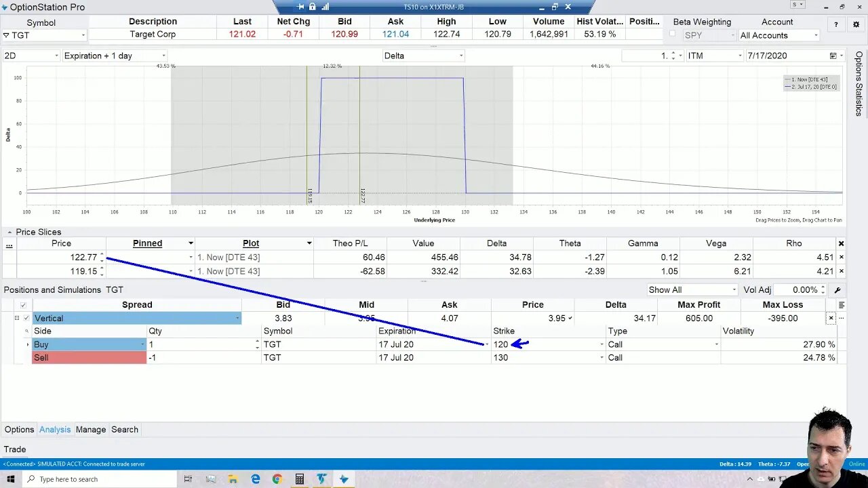Open the Vertical spread type dropdown
The width and height of the screenshot is (868, 488).
(237, 318)
